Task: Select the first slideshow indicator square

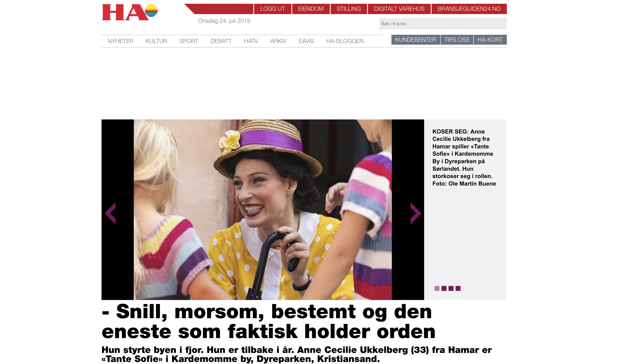Action: point(437,288)
